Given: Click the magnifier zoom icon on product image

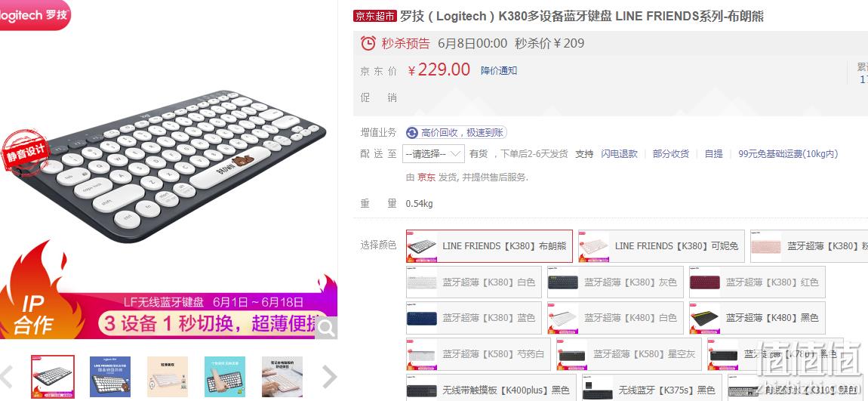Looking at the screenshot, I should click(x=326, y=328).
